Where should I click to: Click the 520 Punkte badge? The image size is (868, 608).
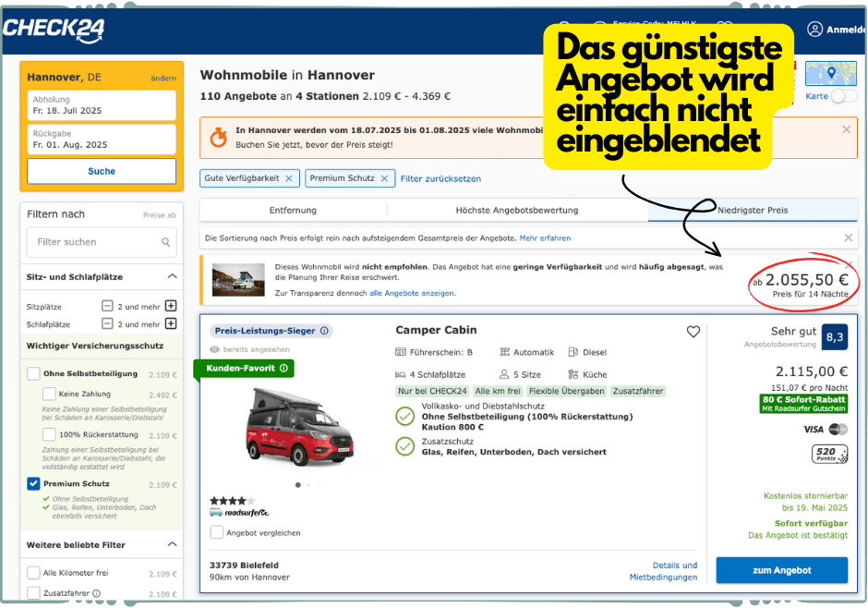tap(829, 455)
